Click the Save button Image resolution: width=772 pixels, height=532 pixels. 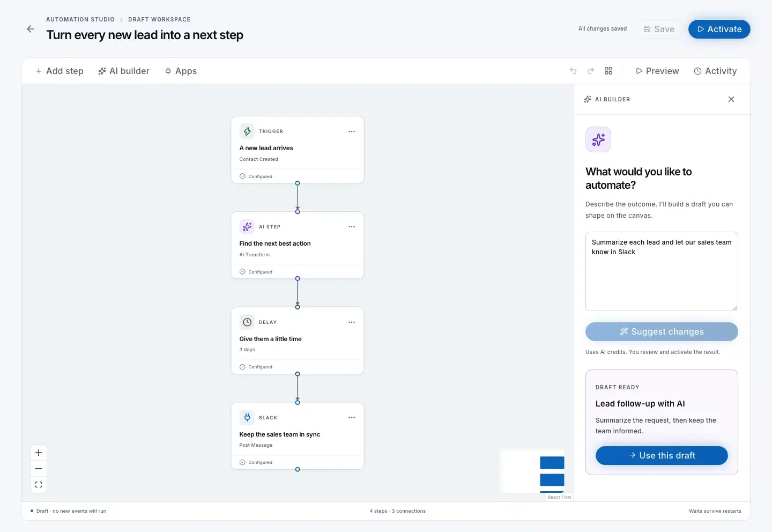coord(659,29)
